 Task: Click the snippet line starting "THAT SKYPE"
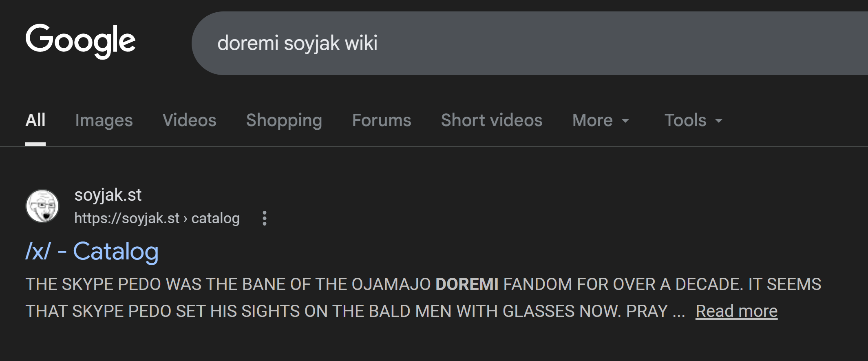347,311
